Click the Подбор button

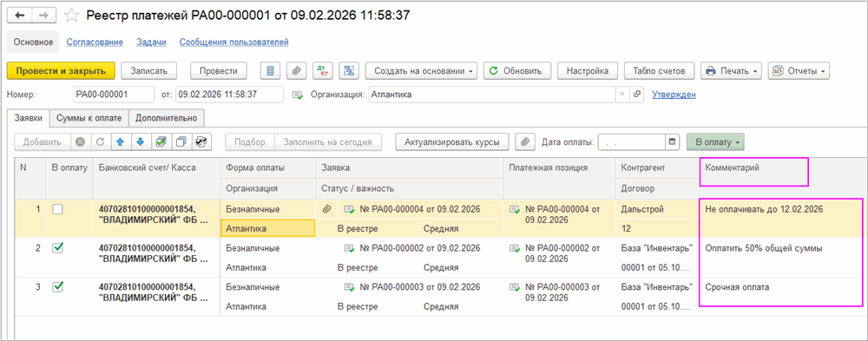[x=250, y=142]
